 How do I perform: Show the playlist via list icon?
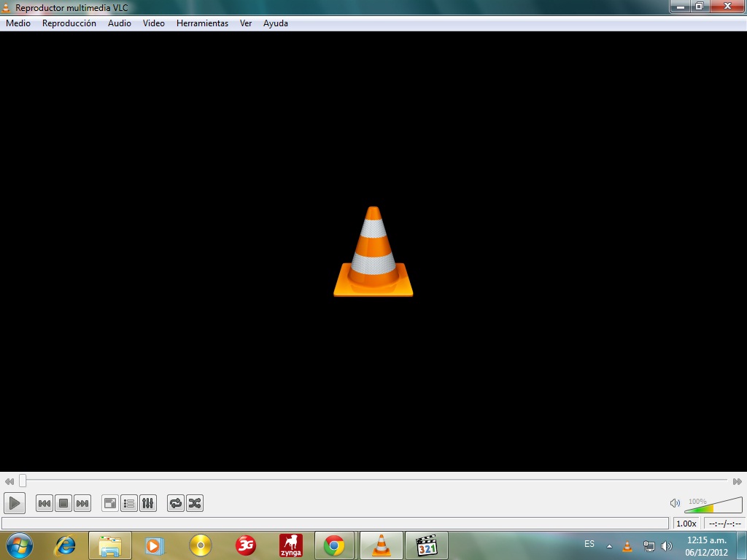pyautogui.click(x=129, y=503)
